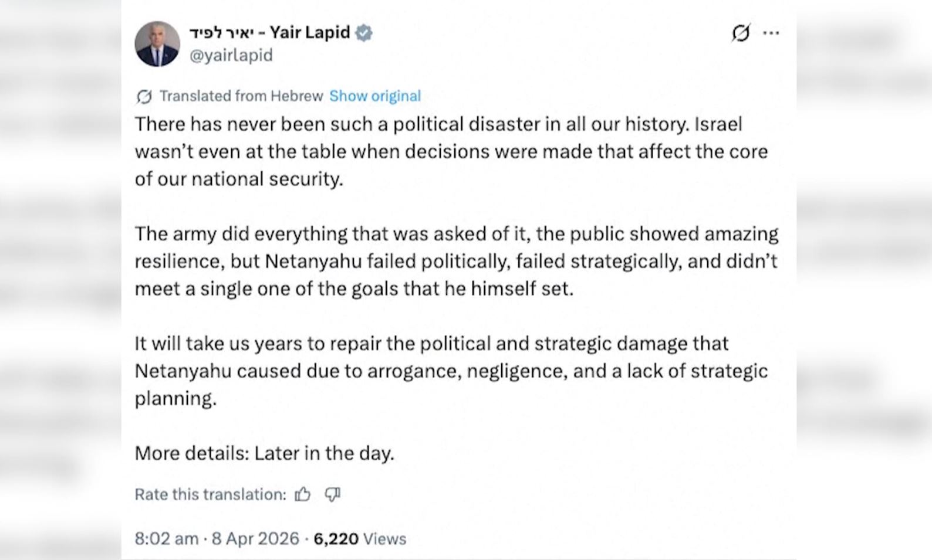The width and height of the screenshot is (932, 560).
Task: Click the 8 Apr 2026 date
Action: (x=255, y=539)
